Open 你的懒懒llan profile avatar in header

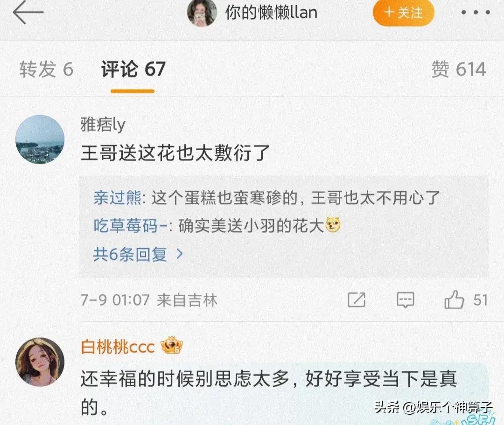[x=202, y=13]
